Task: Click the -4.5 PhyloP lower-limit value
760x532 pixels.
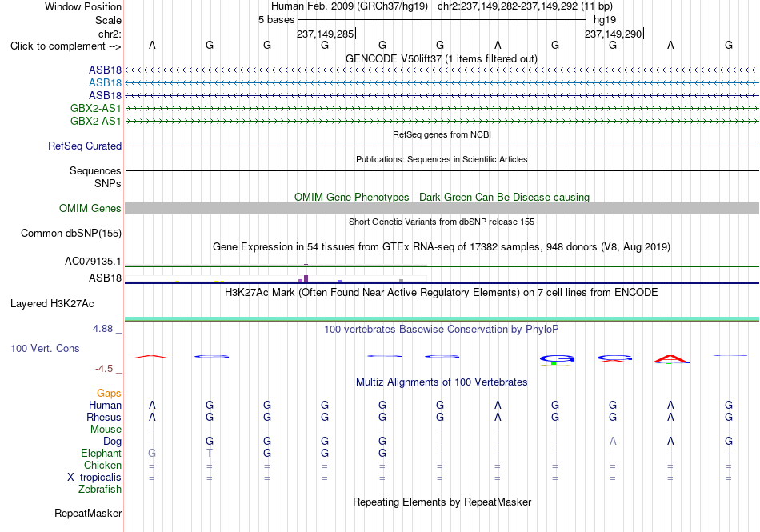Action: click(x=104, y=369)
